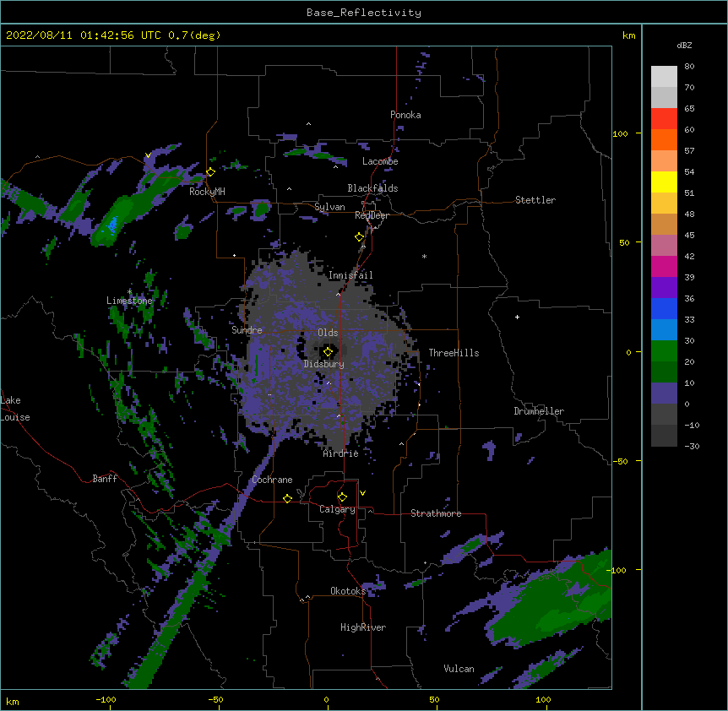Click the Cochrane city label
Image resolution: width=728 pixels, height=711 pixels.
click(x=272, y=480)
